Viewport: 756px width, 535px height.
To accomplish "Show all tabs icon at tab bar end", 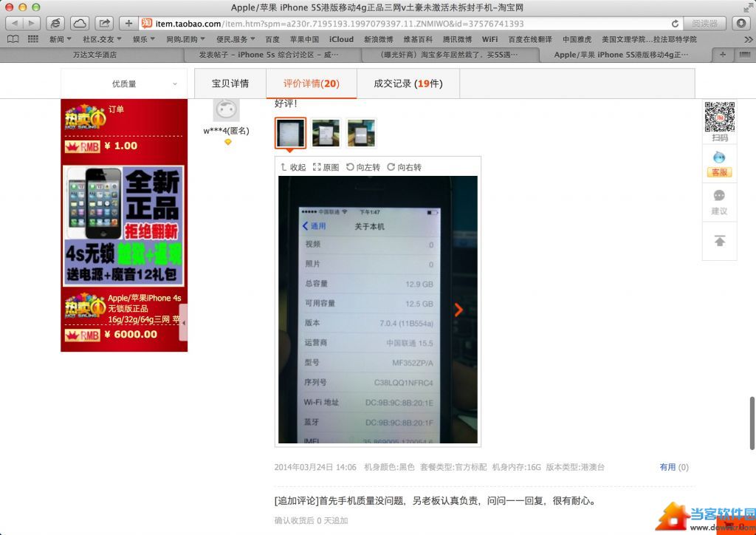I will pos(744,55).
